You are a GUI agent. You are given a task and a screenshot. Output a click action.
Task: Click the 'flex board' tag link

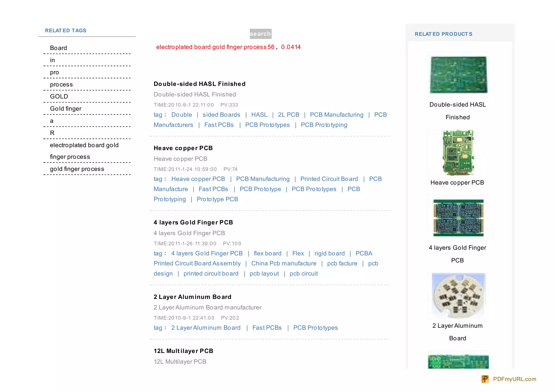[x=267, y=254]
